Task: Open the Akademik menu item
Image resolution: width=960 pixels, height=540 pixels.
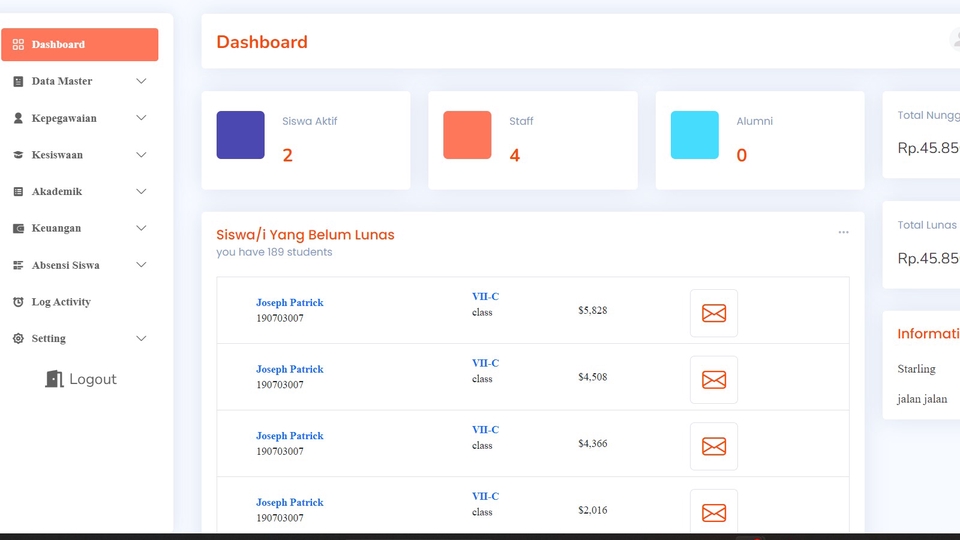Action: click(x=57, y=191)
